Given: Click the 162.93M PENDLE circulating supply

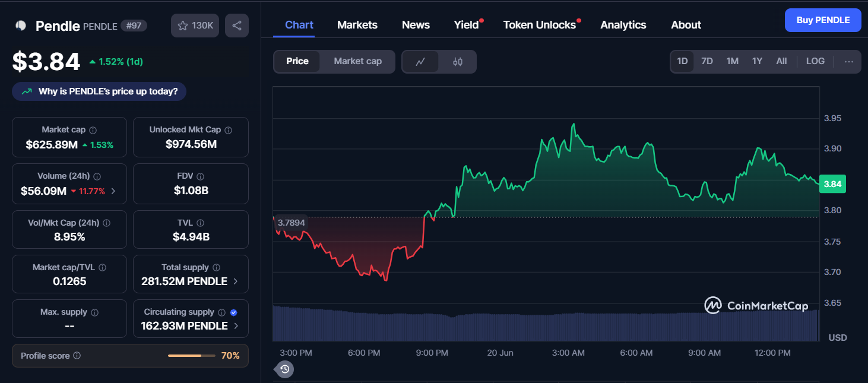Looking at the screenshot, I should click(184, 326).
